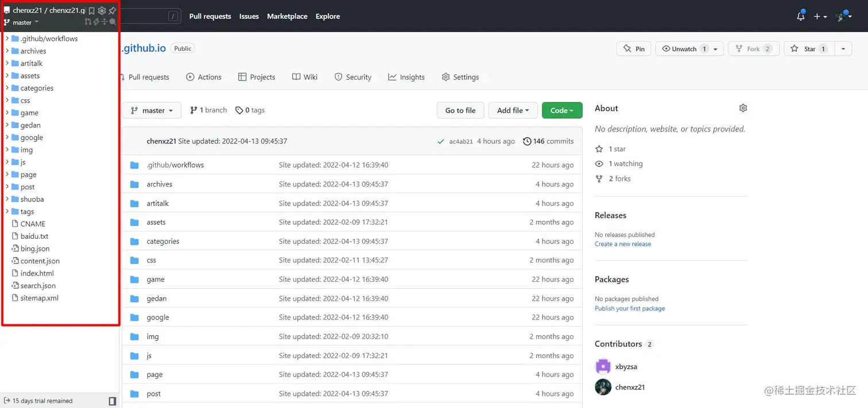This screenshot has height=408, width=868.
Task: Switch to the Actions tab
Action: pos(204,77)
